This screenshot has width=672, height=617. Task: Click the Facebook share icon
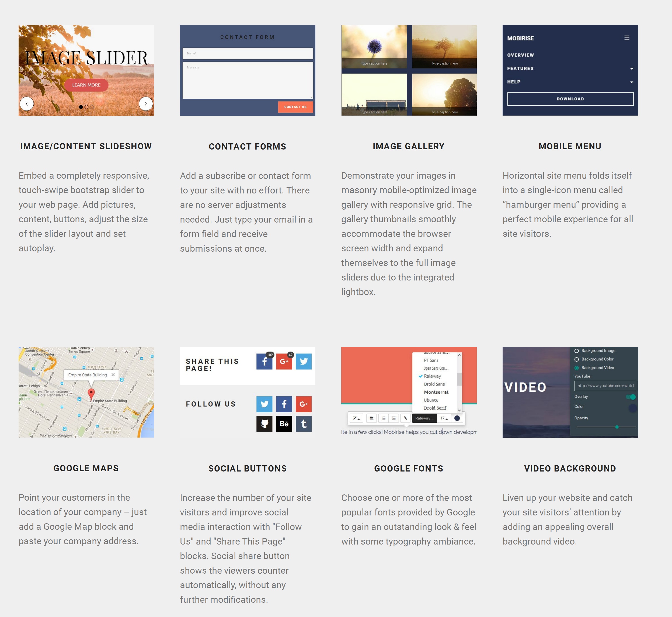coord(264,362)
